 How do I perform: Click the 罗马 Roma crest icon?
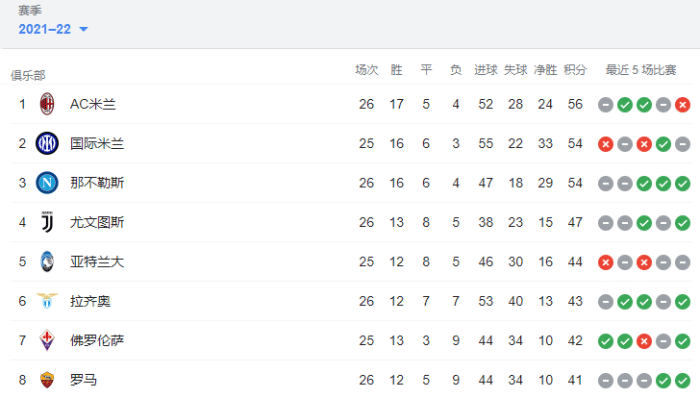coord(47,380)
